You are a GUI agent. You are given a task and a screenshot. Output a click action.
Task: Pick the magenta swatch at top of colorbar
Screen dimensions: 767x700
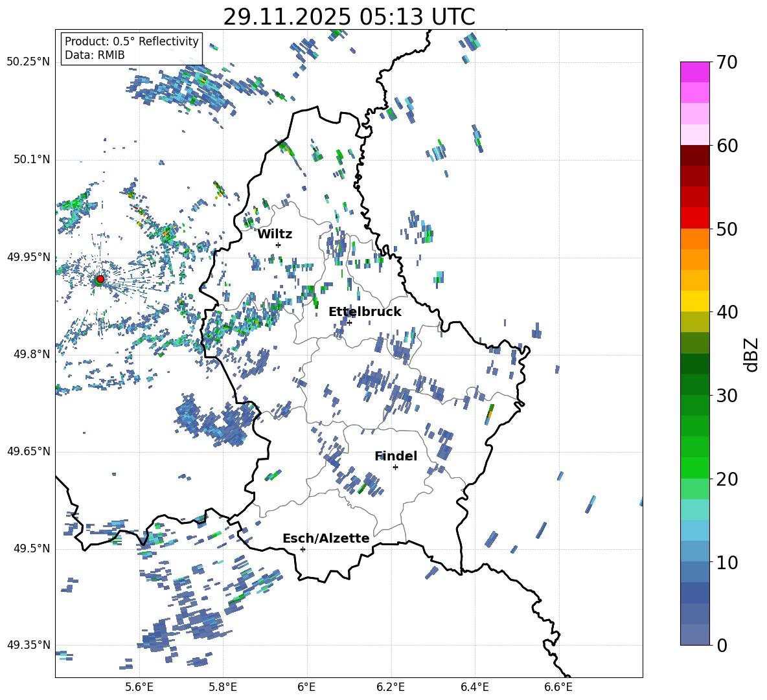(x=694, y=72)
